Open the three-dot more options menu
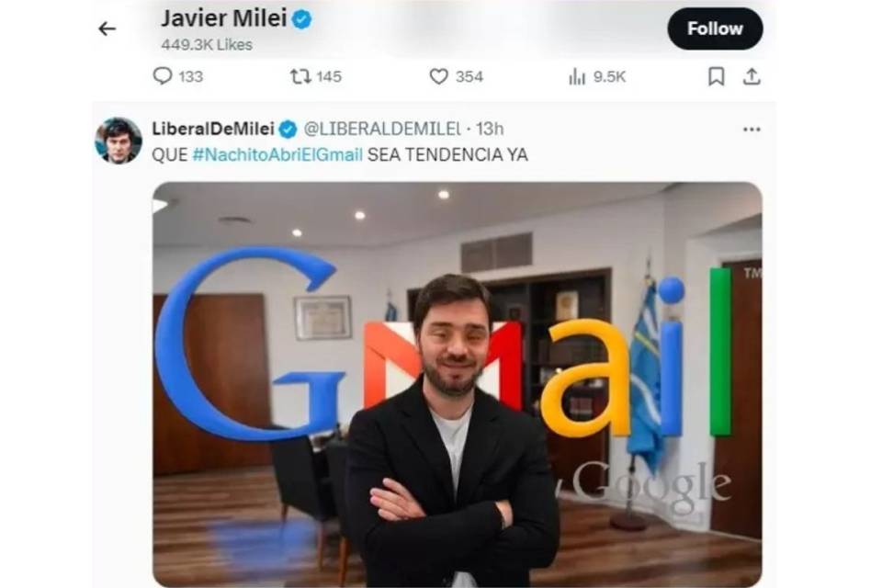 pyautogui.click(x=752, y=130)
